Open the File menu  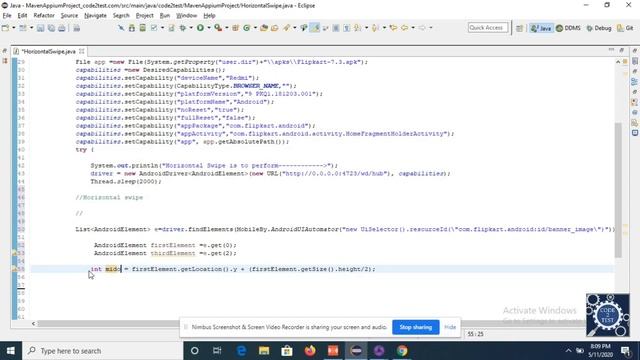[7, 16]
